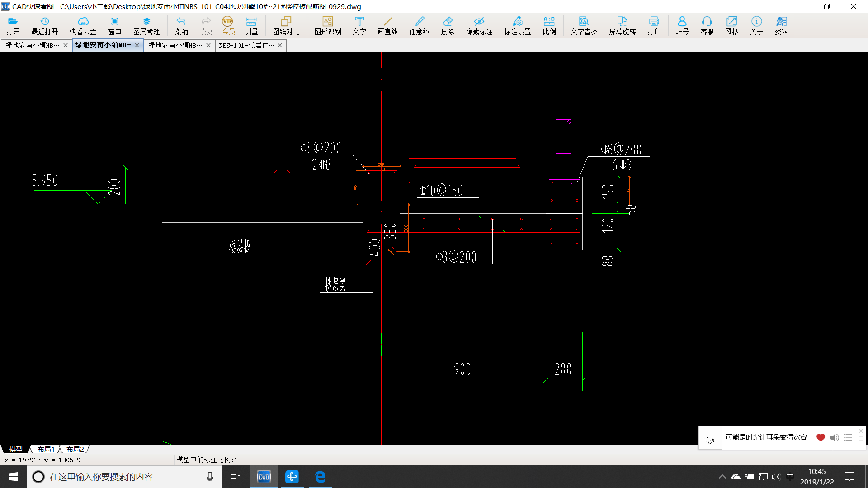Select the 任意线 freehand line tool
This screenshot has width=868, height=488.
point(420,25)
